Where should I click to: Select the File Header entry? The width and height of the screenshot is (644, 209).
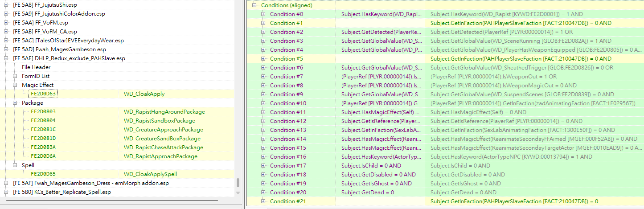tap(36, 67)
